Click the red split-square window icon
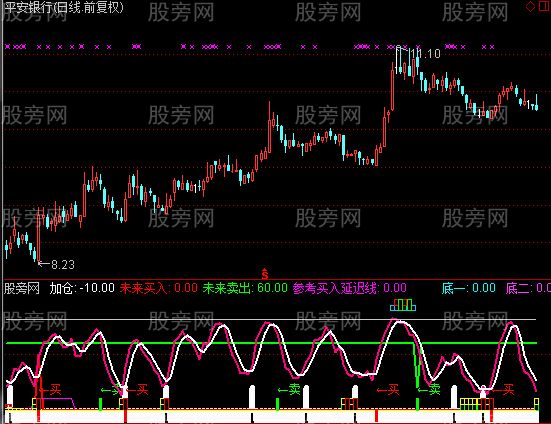 click(544, 6)
